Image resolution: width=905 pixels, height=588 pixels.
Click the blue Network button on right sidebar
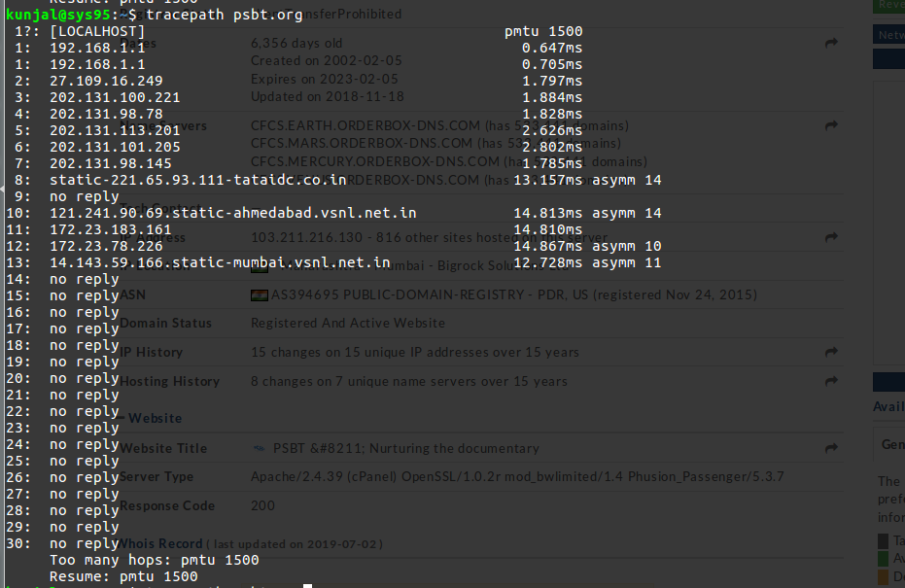(x=888, y=35)
